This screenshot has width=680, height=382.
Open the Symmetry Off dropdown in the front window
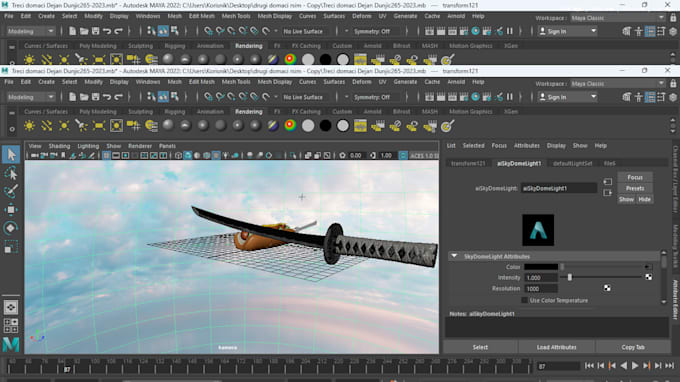click(x=376, y=97)
